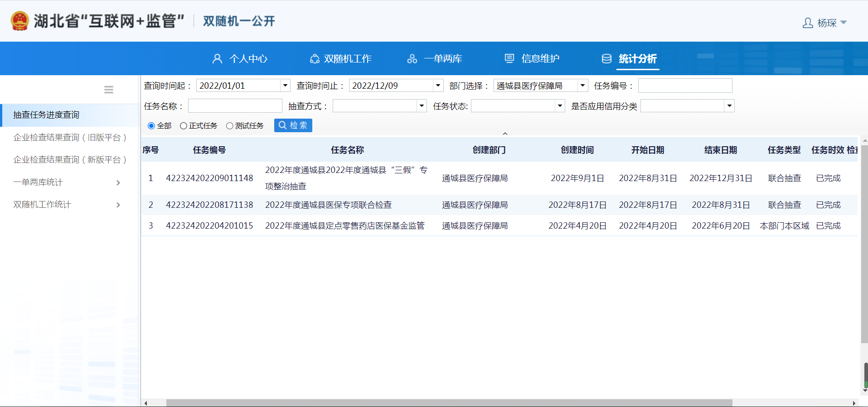The width and height of the screenshot is (868, 407).
Task: Click task name 2022年度通城县医保专项联合检查
Action: coord(329,205)
